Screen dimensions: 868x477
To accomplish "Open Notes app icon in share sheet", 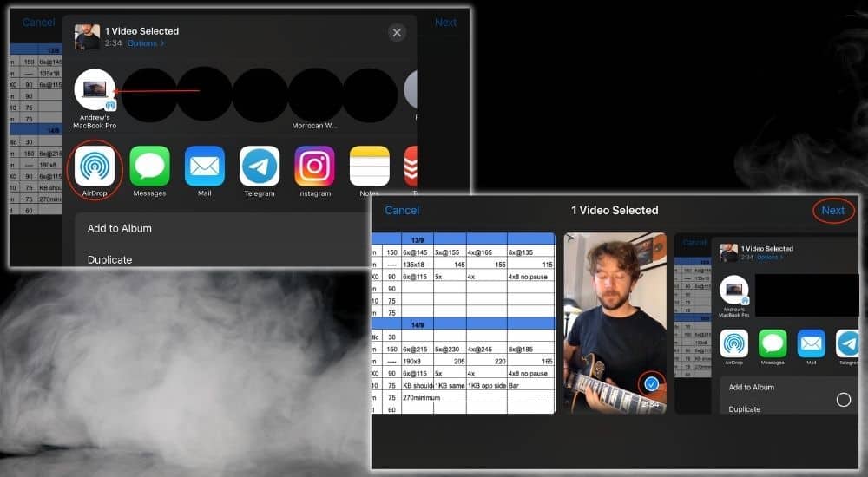I will (369, 166).
